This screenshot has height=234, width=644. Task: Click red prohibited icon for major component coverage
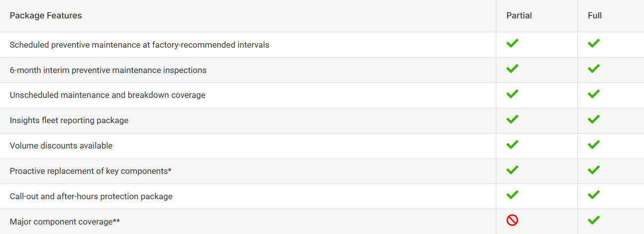[512, 220]
